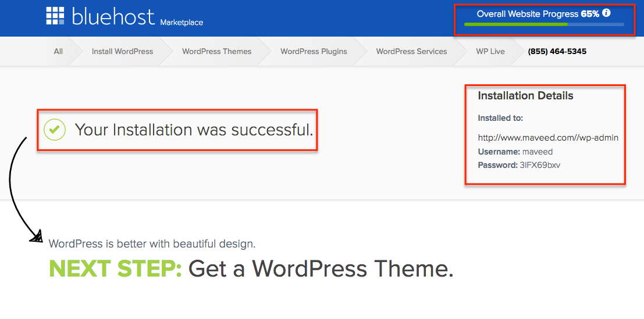Open the WordPress Services tab
Image resolution: width=644 pixels, height=319 pixels.
point(411,51)
